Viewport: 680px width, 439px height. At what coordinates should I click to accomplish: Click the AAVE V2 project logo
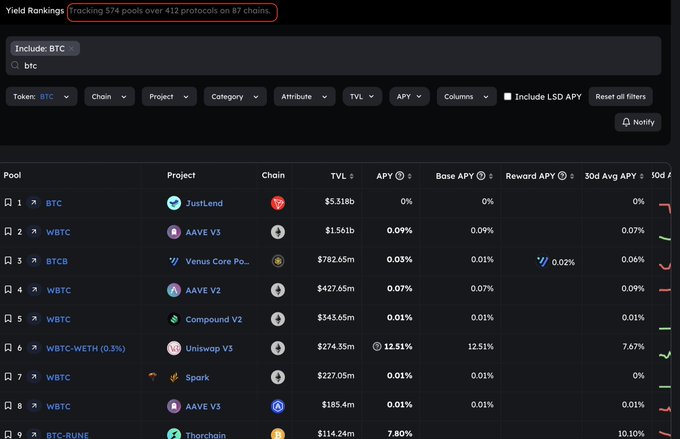pyautogui.click(x=174, y=290)
